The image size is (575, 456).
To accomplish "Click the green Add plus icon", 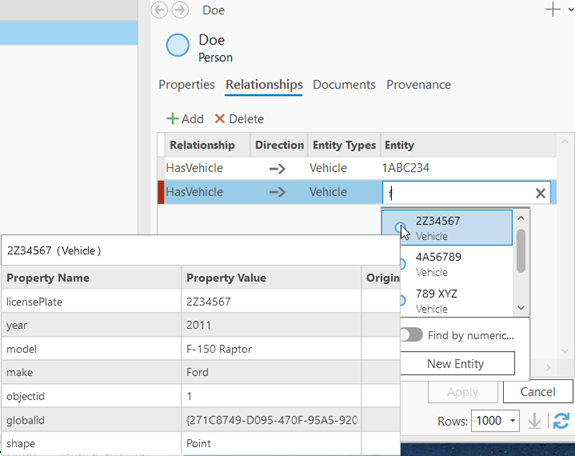I will [172, 118].
